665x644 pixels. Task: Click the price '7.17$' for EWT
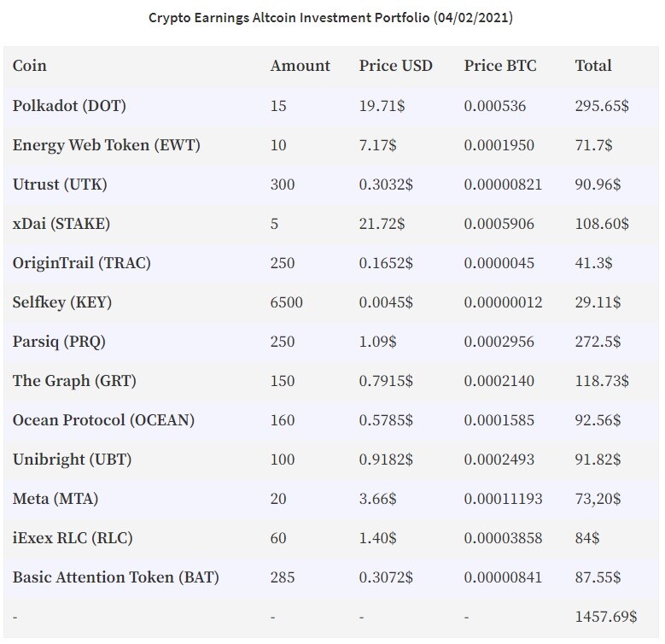coord(378,145)
